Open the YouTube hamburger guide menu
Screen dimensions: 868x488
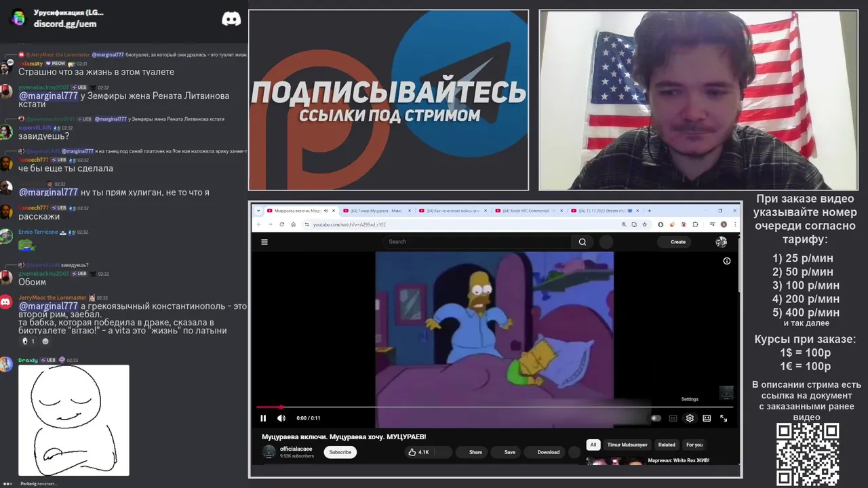[x=264, y=242]
